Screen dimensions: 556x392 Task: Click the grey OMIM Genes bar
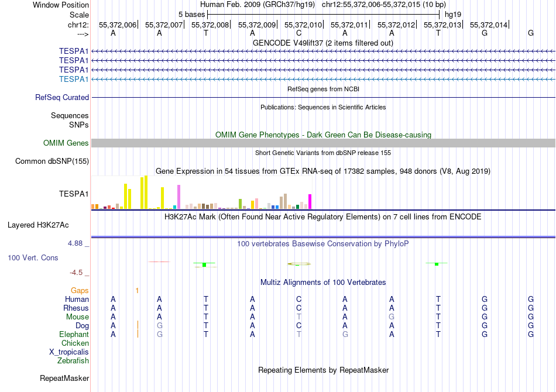[323, 143]
